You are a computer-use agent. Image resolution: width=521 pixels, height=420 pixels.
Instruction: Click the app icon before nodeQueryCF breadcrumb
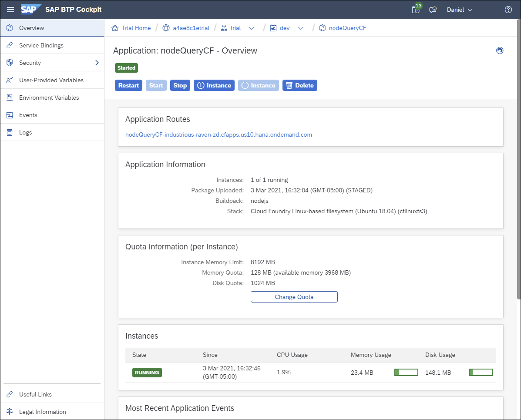[x=322, y=28]
